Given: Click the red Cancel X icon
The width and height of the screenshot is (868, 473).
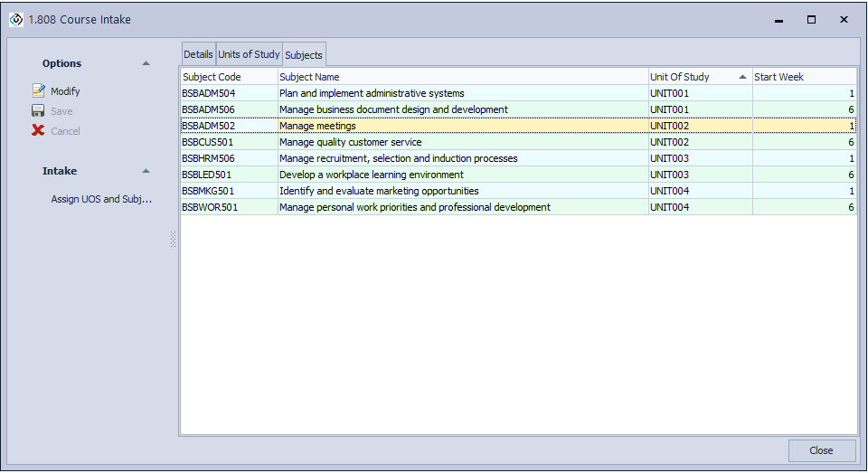Looking at the screenshot, I should (38, 131).
